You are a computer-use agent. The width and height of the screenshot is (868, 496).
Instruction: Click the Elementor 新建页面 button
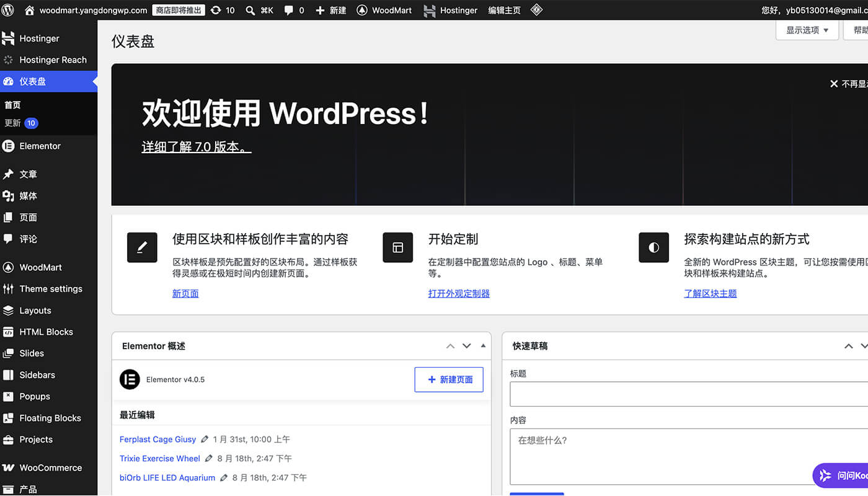tap(449, 379)
